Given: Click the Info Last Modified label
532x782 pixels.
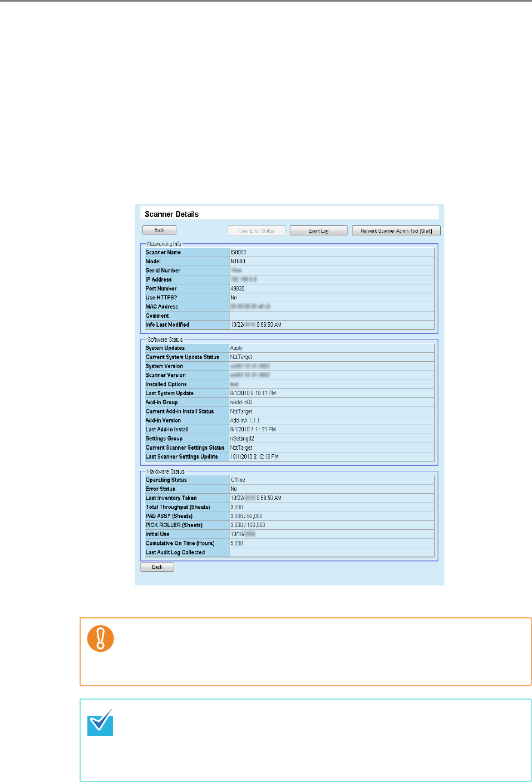Looking at the screenshot, I should pyautogui.click(x=168, y=324).
